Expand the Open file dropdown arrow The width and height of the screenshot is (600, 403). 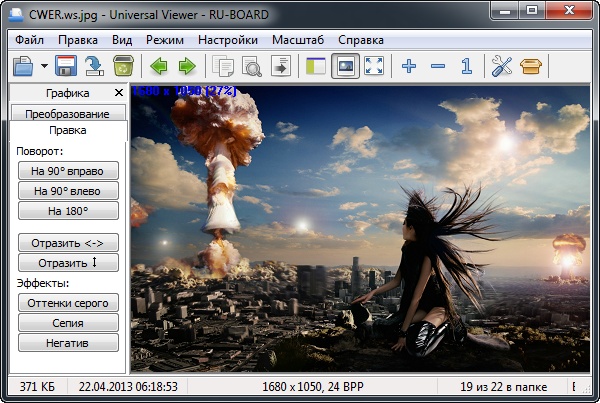point(45,67)
